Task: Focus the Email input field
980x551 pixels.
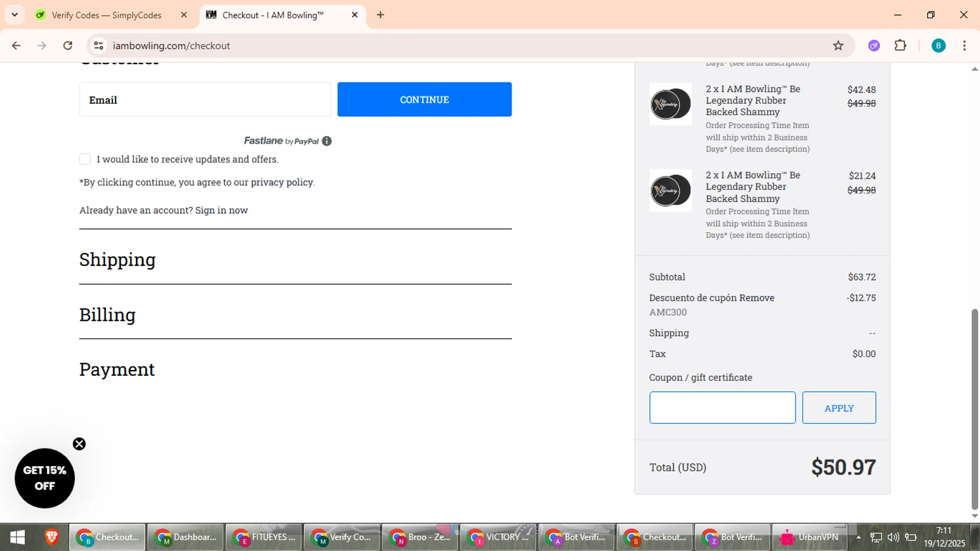Action: 205,99
